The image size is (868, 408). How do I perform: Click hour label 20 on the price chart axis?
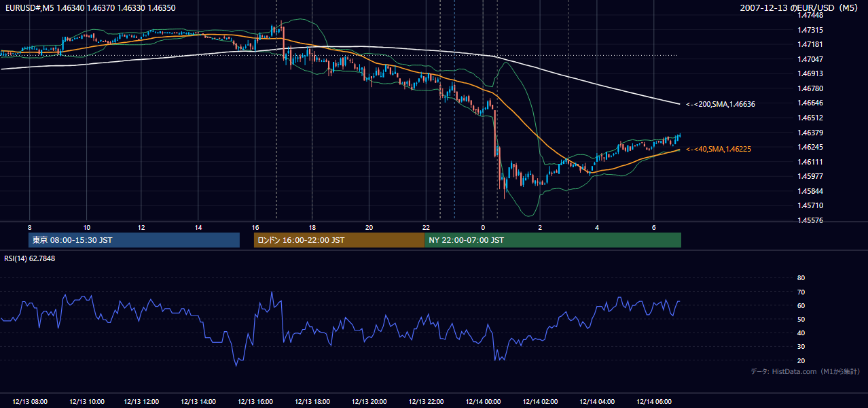pos(369,226)
